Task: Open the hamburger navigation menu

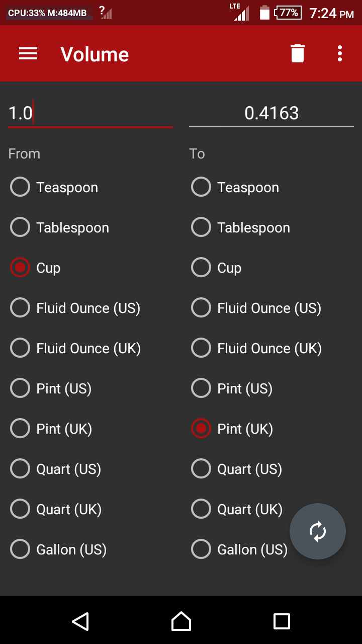Action: (28, 54)
